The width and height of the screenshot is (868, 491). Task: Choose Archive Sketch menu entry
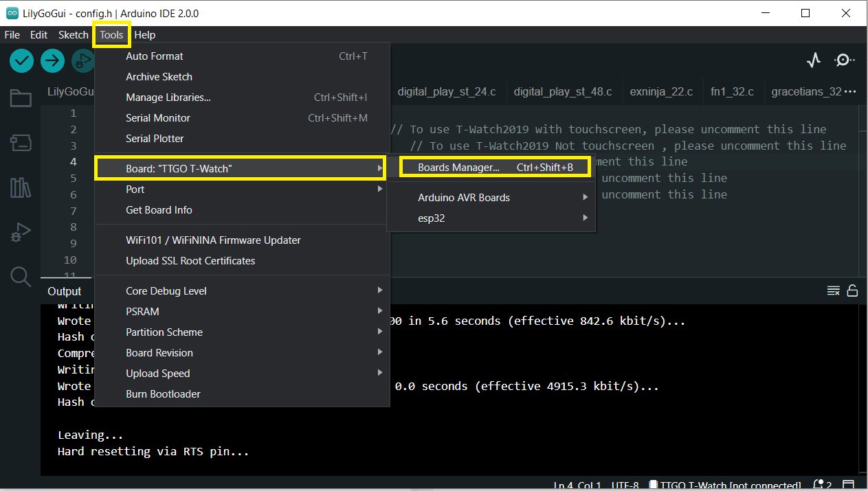tap(242, 77)
